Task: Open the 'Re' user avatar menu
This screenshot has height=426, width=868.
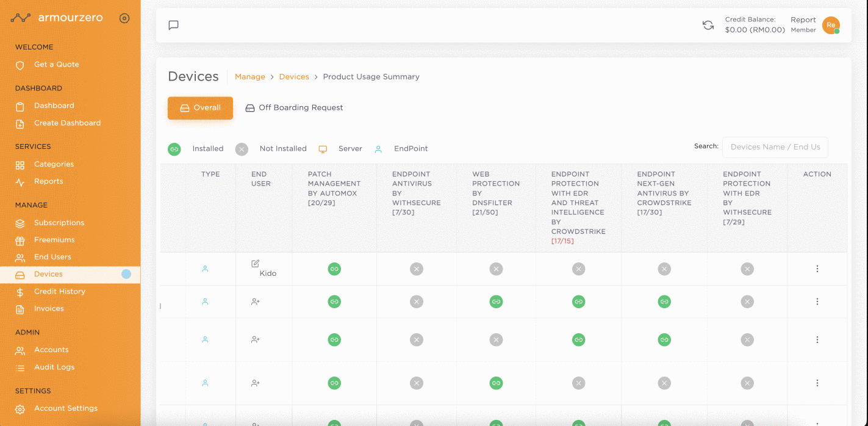Action: pyautogui.click(x=831, y=25)
